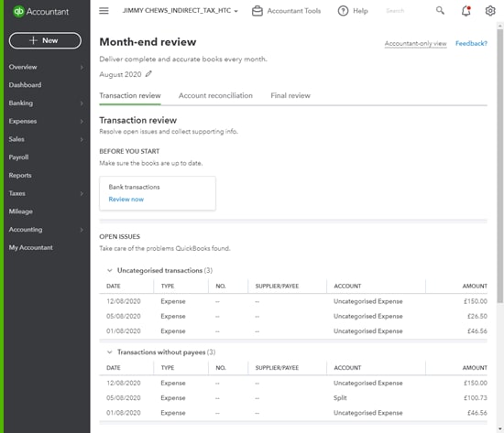Click the Bank transactions card
The height and width of the screenshot is (433, 504).
pyautogui.click(x=158, y=193)
